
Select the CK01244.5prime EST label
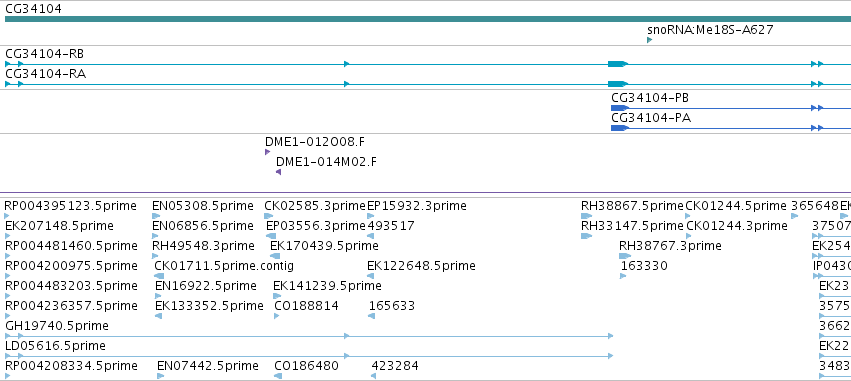tap(736, 206)
